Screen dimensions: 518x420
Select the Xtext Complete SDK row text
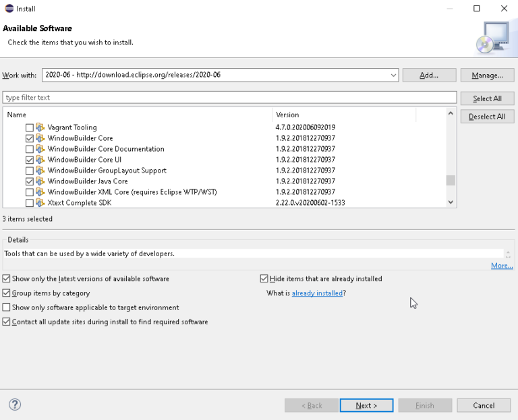pos(80,202)
